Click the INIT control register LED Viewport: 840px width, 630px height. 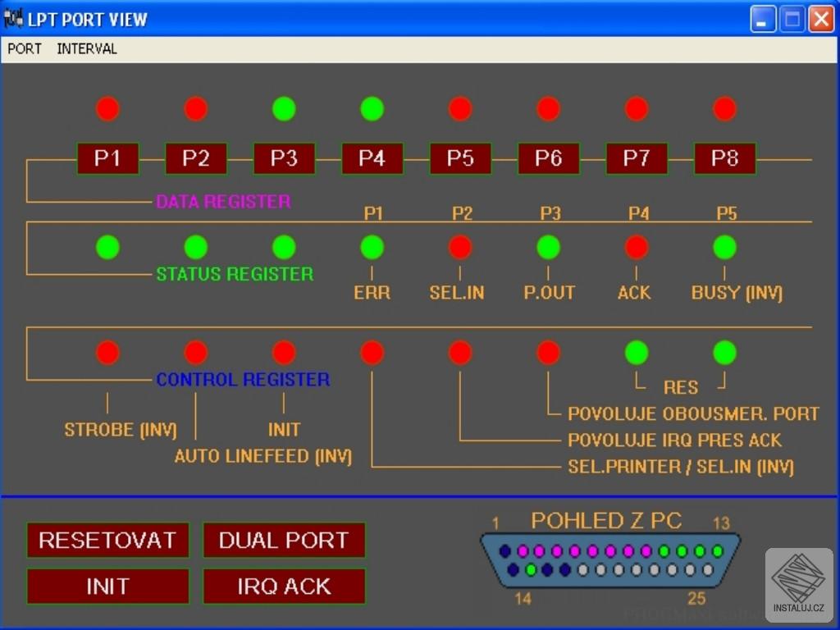[x=284, y=353]
